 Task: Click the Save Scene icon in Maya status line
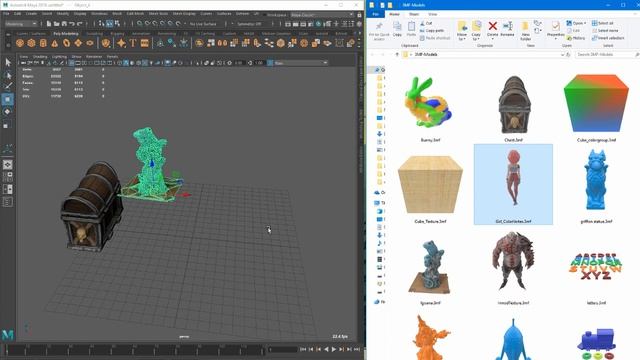[x=64, y=24]
